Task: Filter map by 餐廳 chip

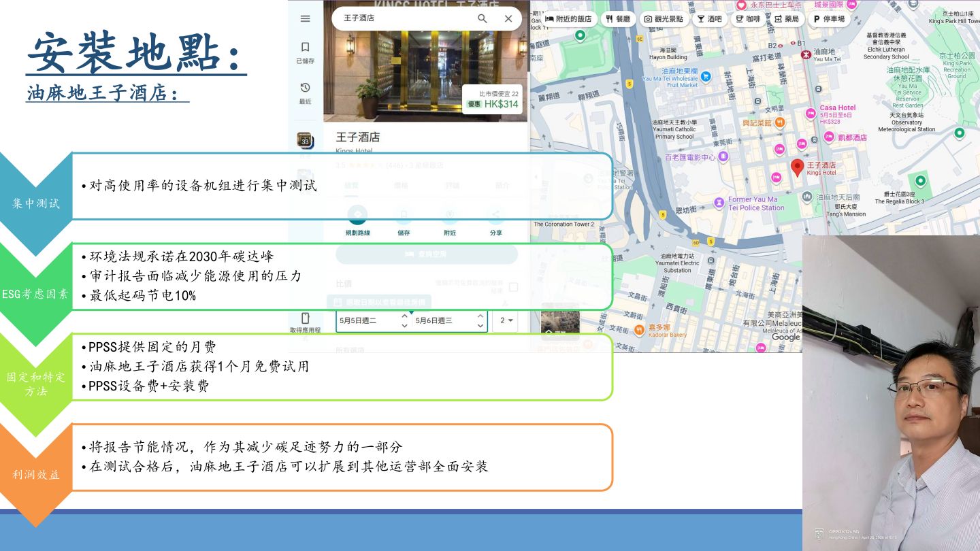Action: 618,19
